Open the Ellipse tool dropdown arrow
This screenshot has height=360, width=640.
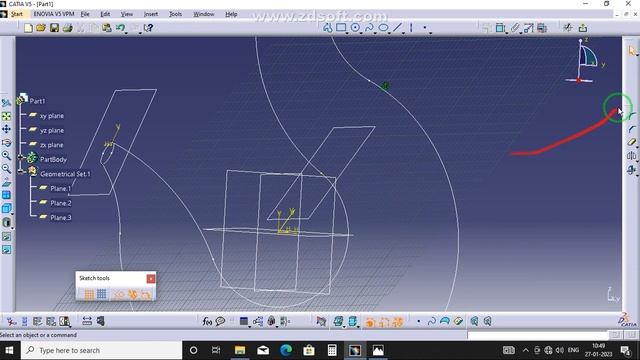click(389, 32)
